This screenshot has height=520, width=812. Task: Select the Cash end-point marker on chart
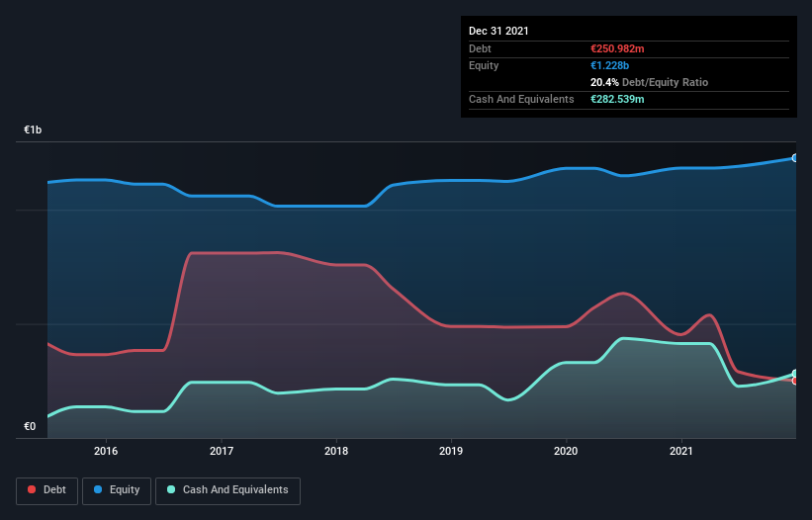[795, 374]
